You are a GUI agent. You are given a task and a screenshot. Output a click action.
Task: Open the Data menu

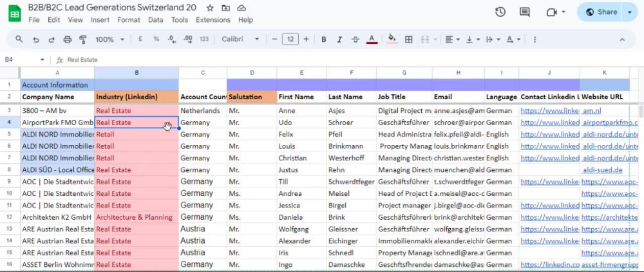pyautogui.click(x=156, y=20)
